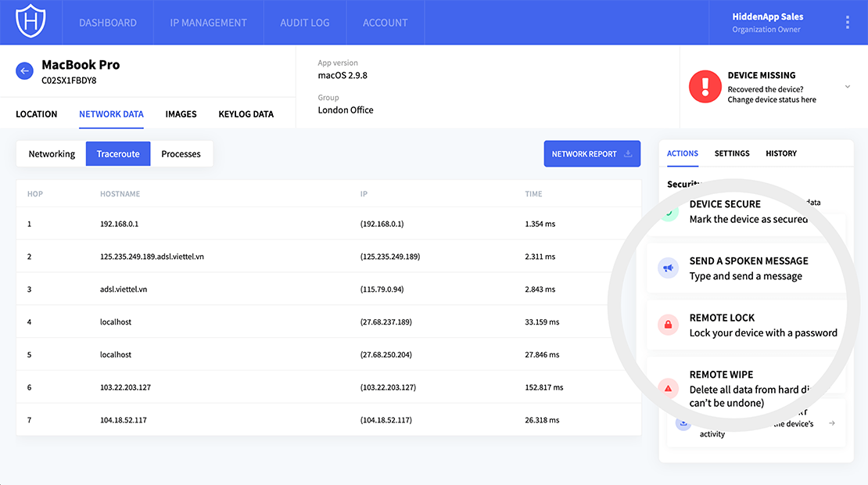Open the Keylog Data tab
The image size is (868, 485).
point(246,114)
